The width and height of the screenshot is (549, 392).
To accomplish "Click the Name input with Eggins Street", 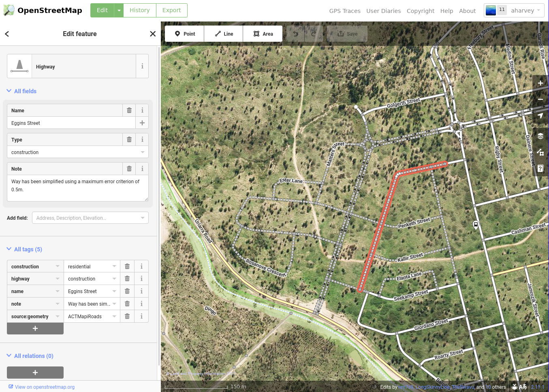I will tap(71, 123).
